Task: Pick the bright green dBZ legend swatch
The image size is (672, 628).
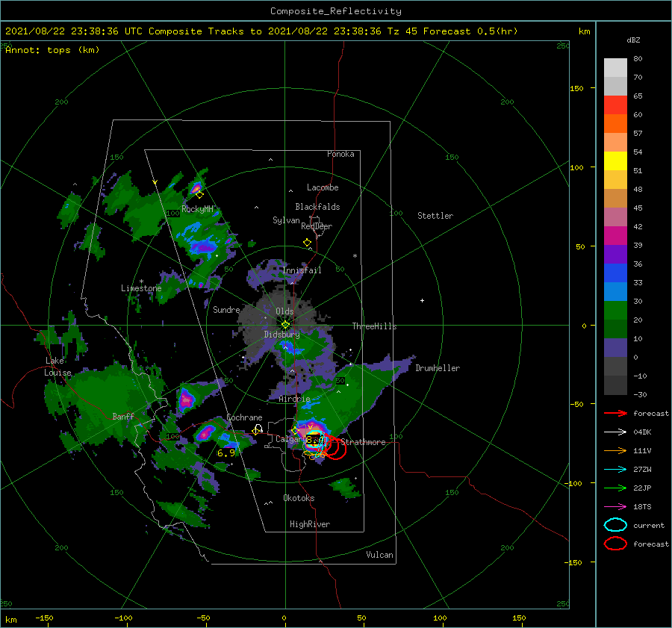Action: 615,310
